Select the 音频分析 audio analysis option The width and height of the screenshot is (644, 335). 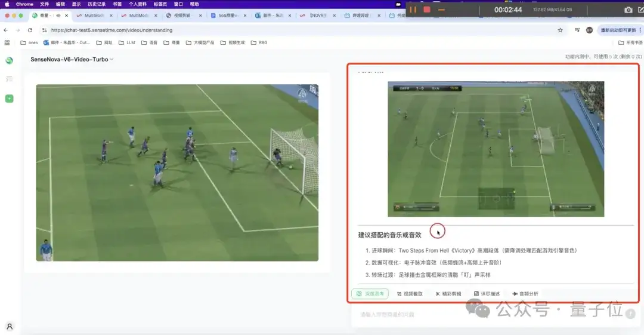click(x=525, y=294)
